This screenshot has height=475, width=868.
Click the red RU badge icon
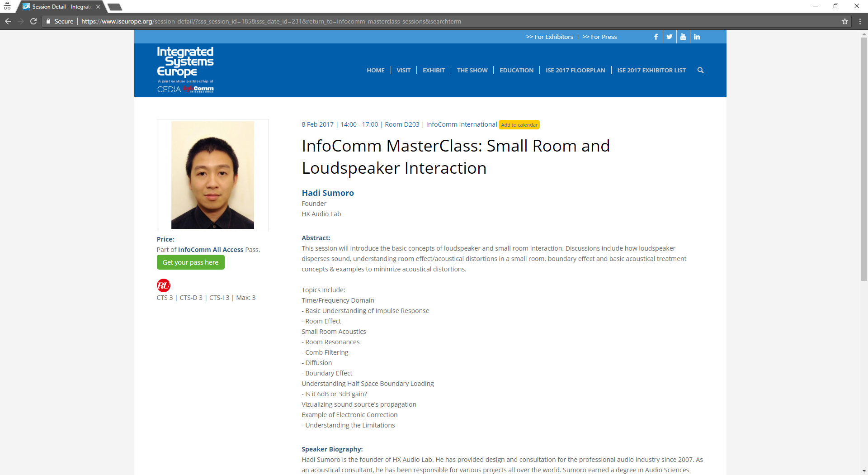pyautogui.click(x=164, y=285)
